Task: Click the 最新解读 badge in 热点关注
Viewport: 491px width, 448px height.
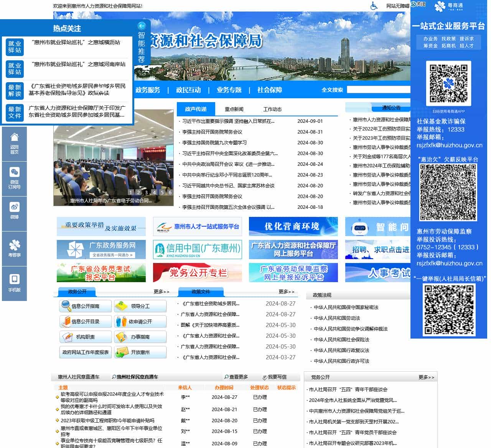Action: tap(15, 91)
